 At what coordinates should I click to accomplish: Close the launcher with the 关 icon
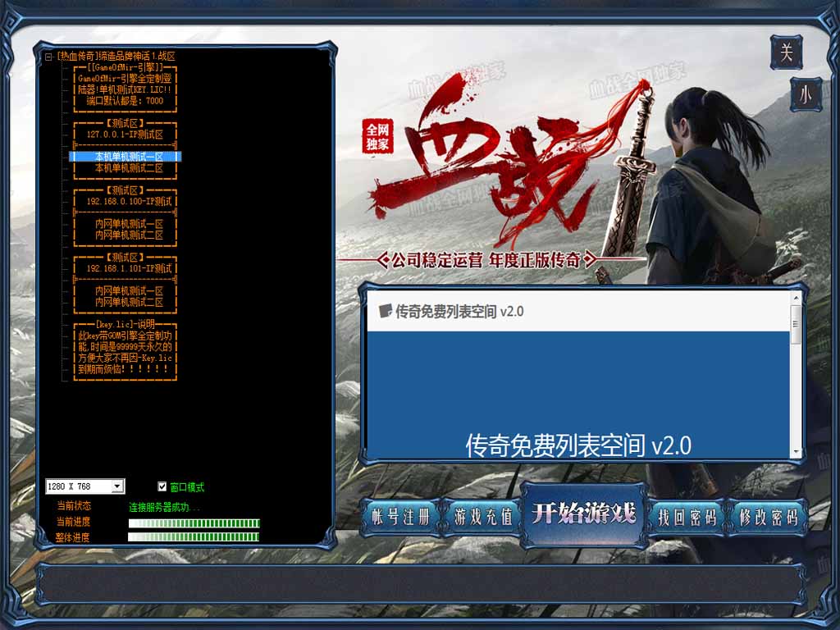786,52
